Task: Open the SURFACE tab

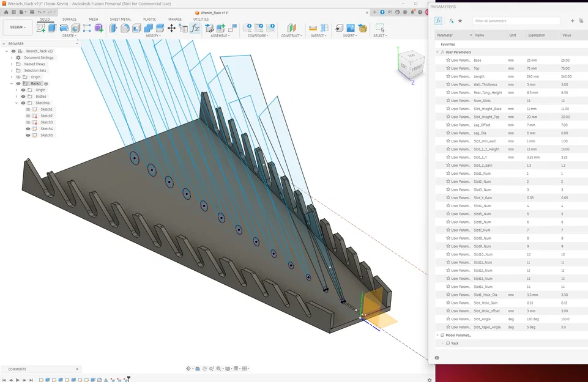Action: click(69, 19)
